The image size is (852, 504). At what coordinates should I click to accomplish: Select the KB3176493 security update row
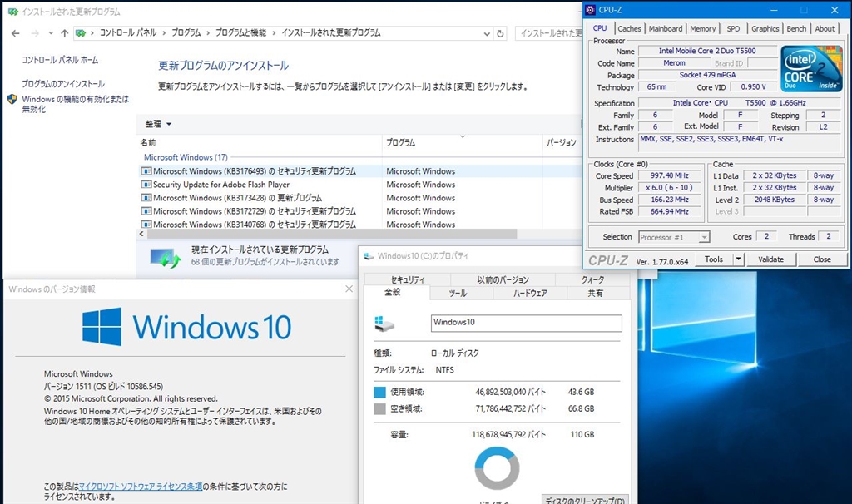pyautogui.click(x=359, y=171)
